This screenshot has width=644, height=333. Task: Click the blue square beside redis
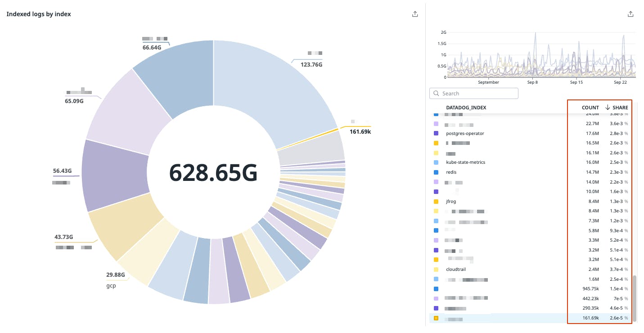(436, 172)
